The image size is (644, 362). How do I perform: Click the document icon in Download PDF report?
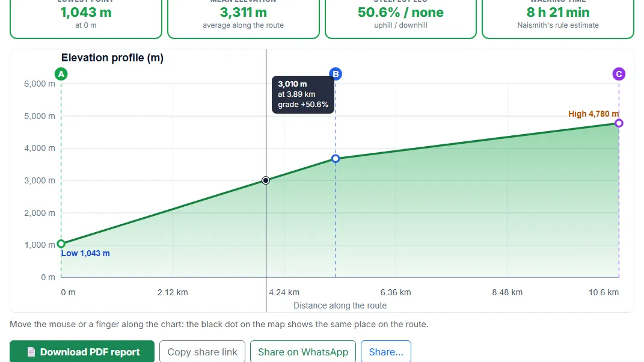pyautogui.click(x=31, y=352)
